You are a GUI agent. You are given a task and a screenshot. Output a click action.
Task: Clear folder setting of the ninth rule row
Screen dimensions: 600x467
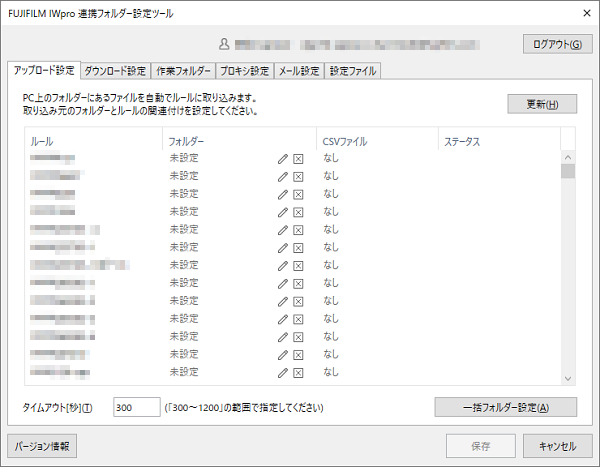(298, 302)
